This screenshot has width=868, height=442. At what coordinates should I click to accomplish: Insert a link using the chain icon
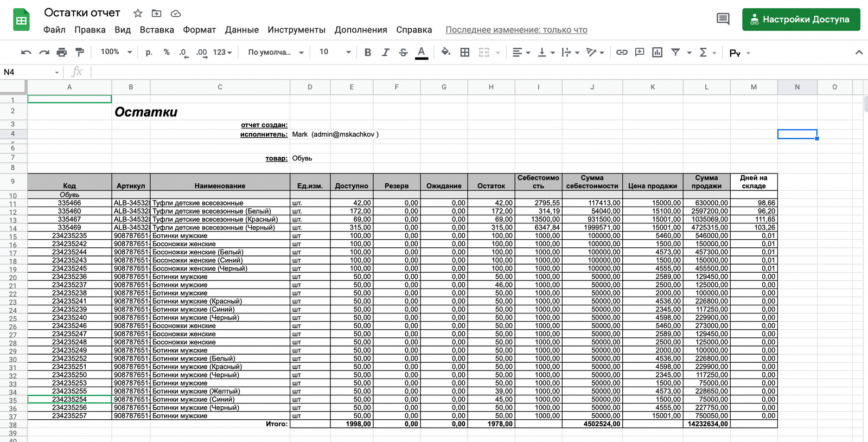click(x=622, y=52)
